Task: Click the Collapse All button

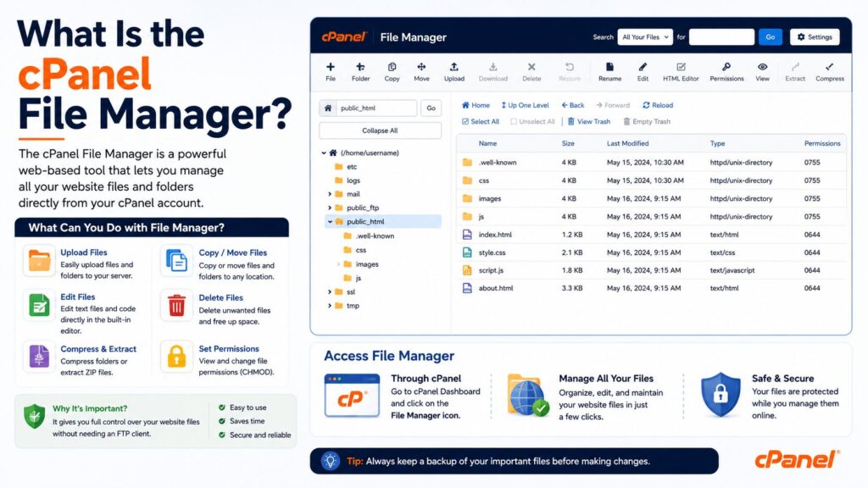Action: click(380, 130)
